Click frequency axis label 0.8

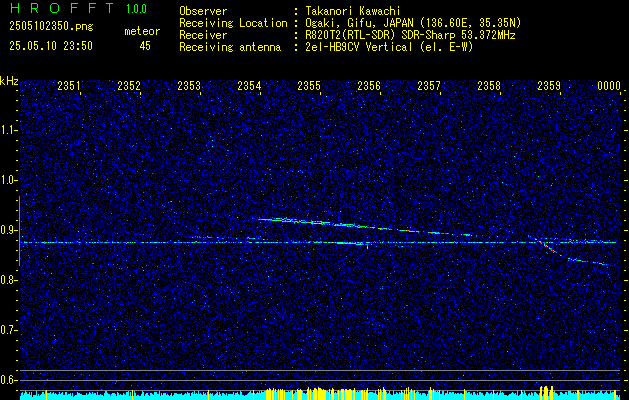[x=7, y=280]
